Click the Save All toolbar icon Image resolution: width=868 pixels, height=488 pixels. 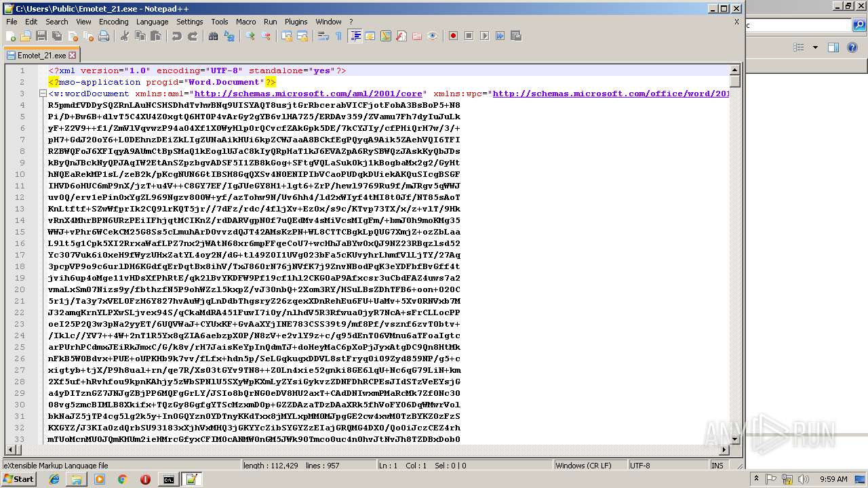point(57,36)
